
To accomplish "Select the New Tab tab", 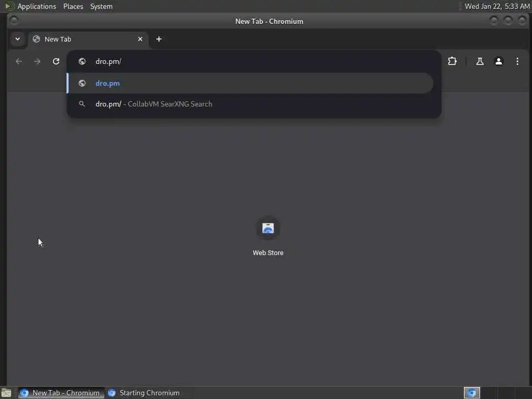I will tap(88, 39).
